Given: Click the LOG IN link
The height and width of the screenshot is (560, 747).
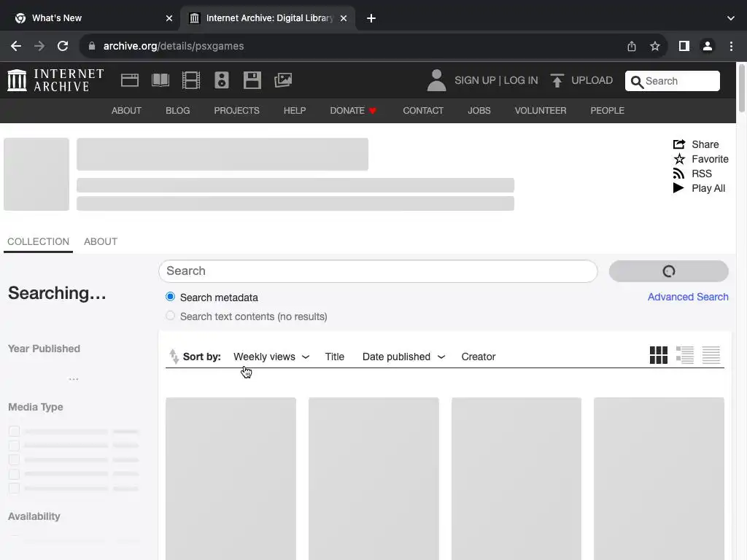Looking at the screenshot, I should (521, 80).
